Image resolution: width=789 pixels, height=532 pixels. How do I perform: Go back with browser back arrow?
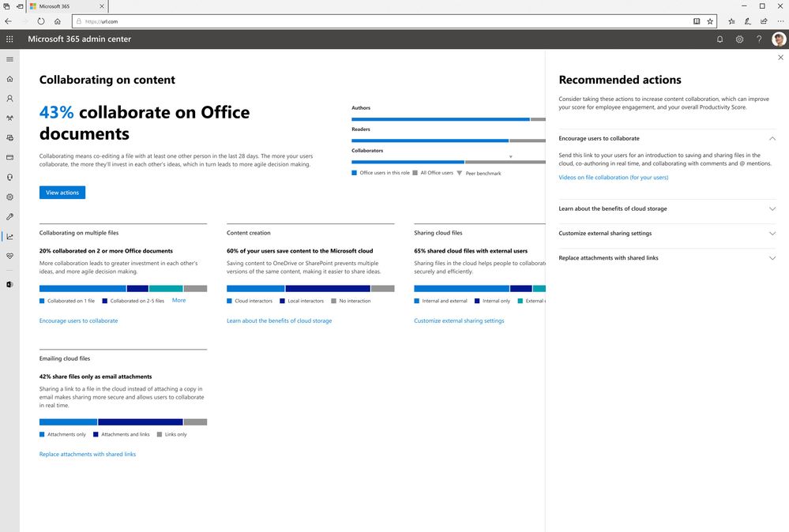pos(8,21)
